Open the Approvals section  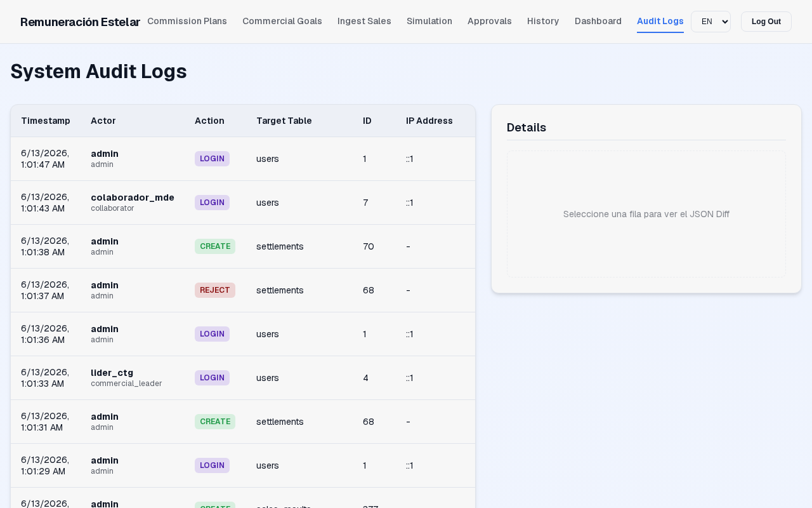490,21
